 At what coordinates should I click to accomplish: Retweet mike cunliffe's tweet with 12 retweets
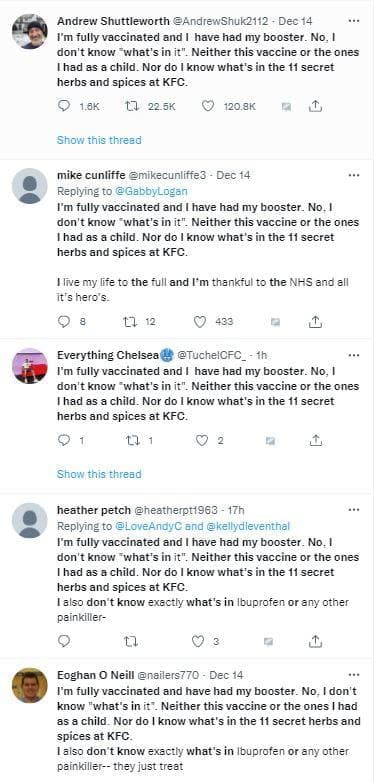pos(130,322)
